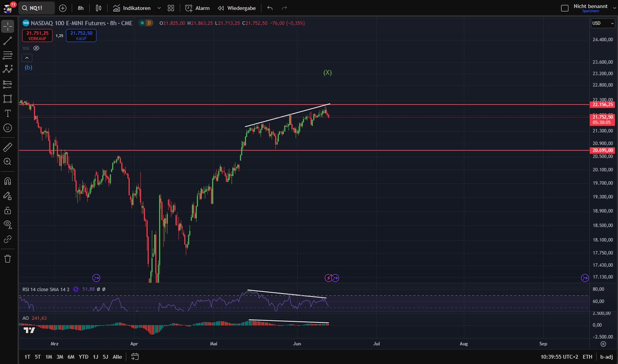
Task: Open the drawing link sync icon
Action: coord(7,239)
